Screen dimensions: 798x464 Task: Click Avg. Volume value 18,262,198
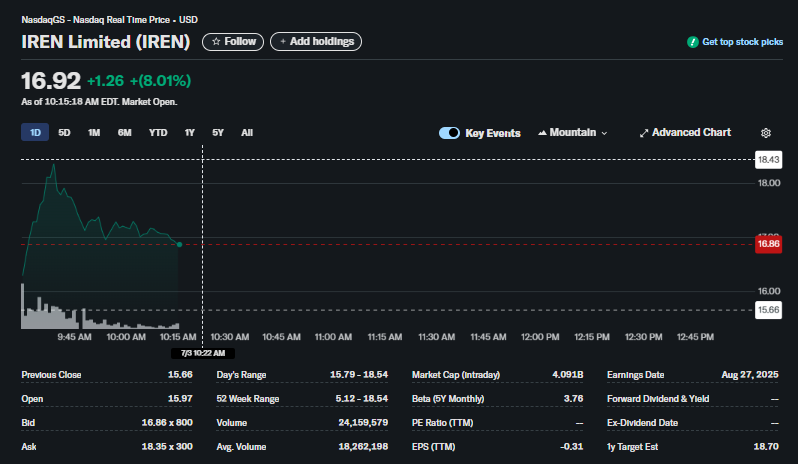[x=363, y=447]
